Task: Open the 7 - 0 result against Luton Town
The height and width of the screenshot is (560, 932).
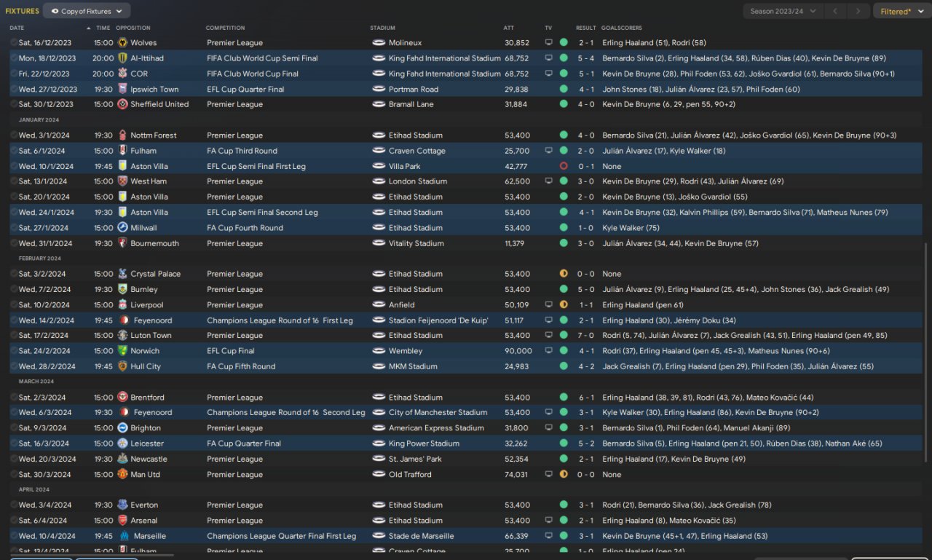Action: coord(586,336)
